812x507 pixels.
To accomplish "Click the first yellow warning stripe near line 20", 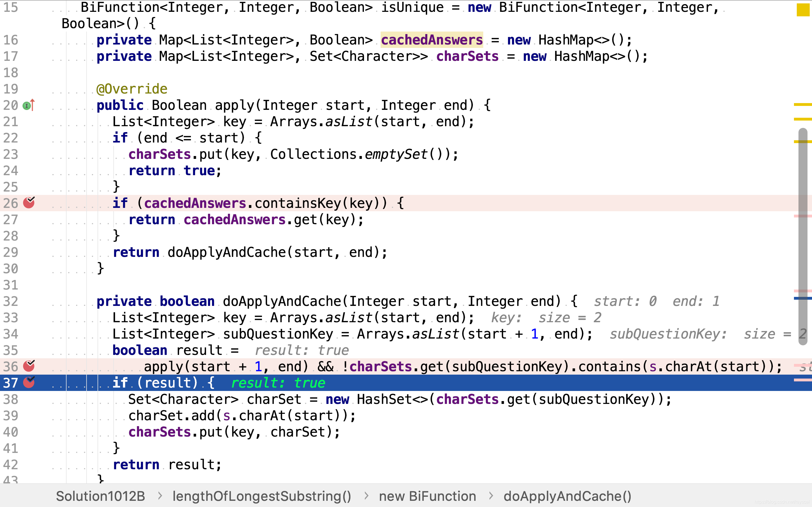I will 803,104.
